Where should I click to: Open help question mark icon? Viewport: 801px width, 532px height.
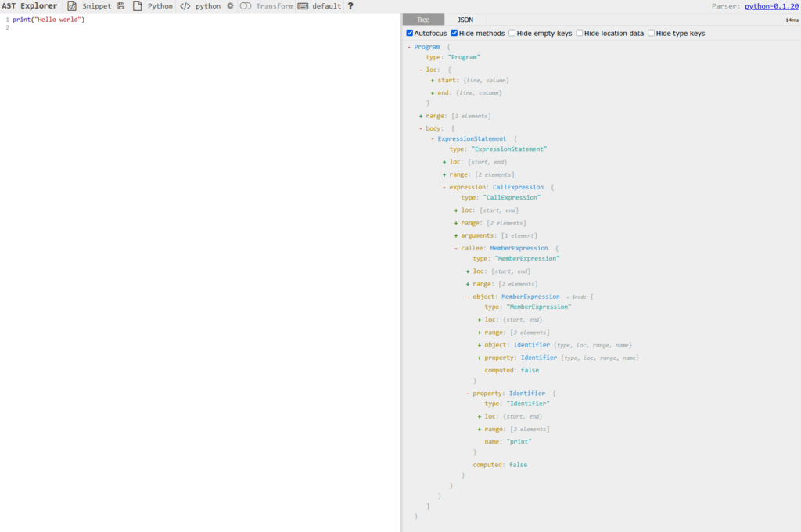[350, 6]
